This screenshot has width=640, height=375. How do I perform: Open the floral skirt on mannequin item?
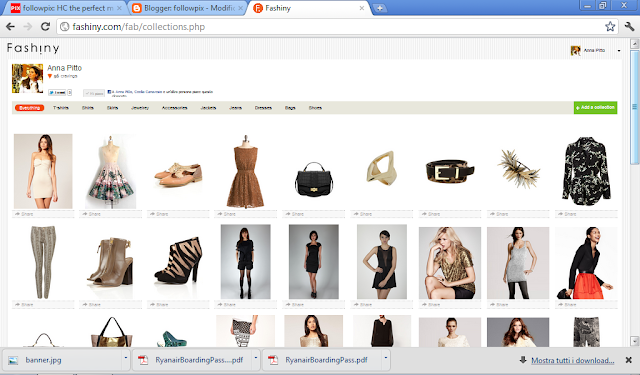[x=111, y=171]
